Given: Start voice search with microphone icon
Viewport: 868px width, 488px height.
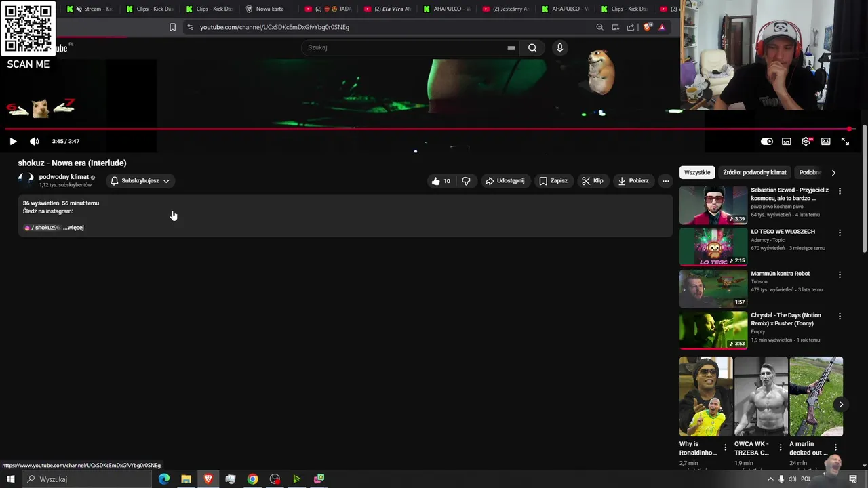Looking at the screenshot, I should (559, 47).
